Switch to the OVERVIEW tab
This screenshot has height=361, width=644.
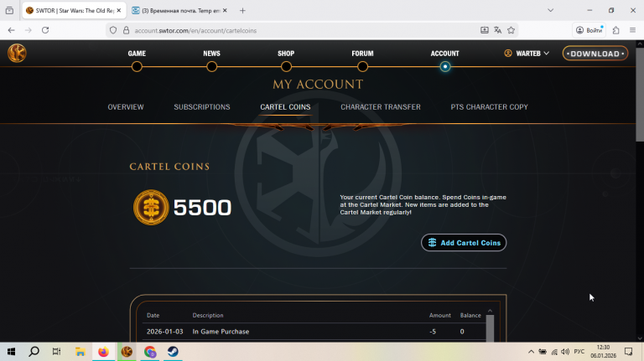[x=126, y=107]
